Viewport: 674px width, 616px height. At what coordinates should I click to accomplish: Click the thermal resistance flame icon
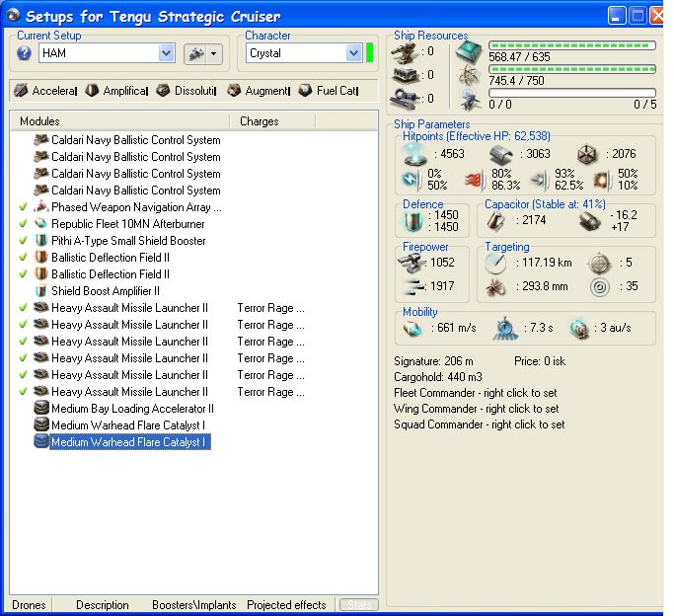tap(474, 180)
